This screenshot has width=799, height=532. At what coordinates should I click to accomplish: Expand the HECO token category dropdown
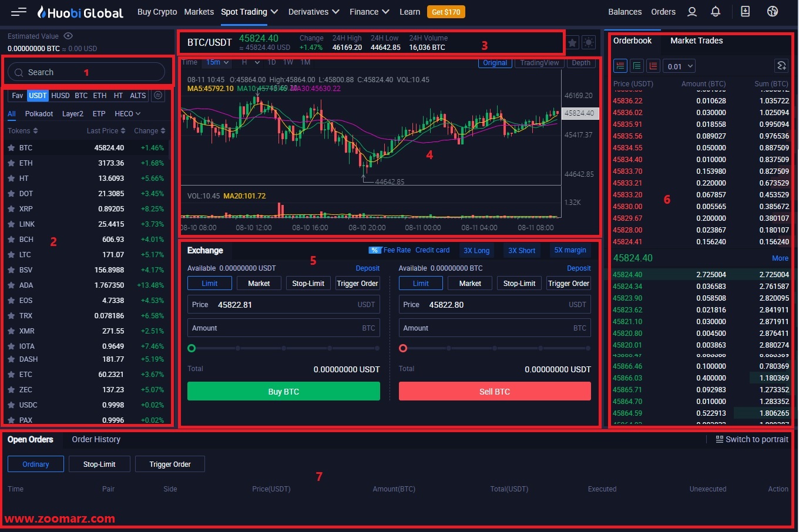pos(127,114)
